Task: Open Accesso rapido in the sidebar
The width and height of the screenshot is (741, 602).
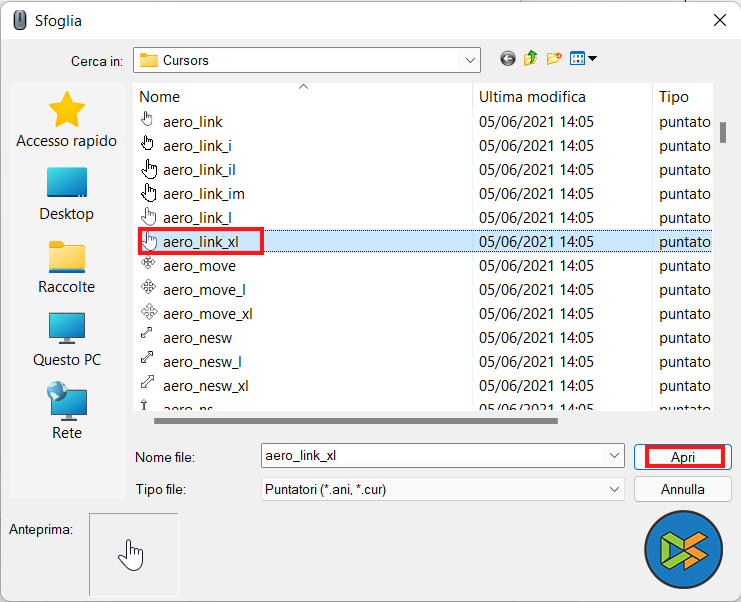Action: click(x=66, y=120)
